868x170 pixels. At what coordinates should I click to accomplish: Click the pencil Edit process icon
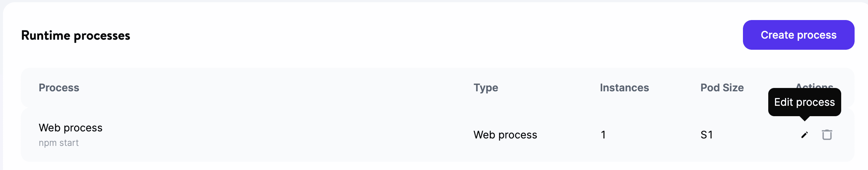pos(804,135)
